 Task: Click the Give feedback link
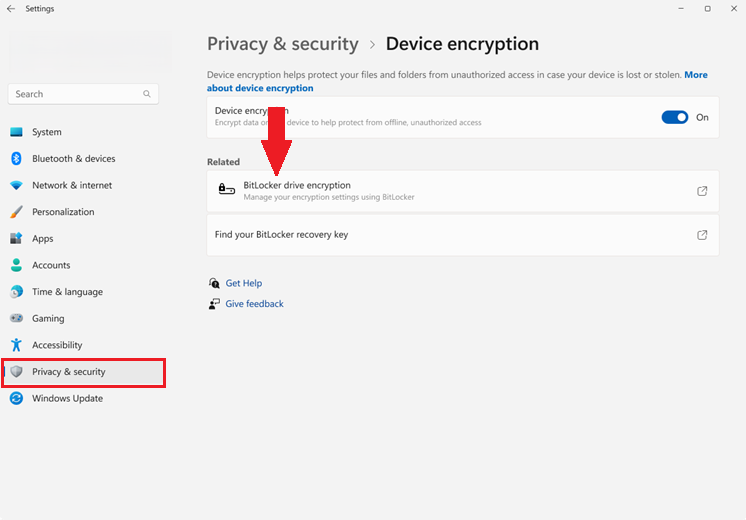pyautogui.click(x=254, y=304)
